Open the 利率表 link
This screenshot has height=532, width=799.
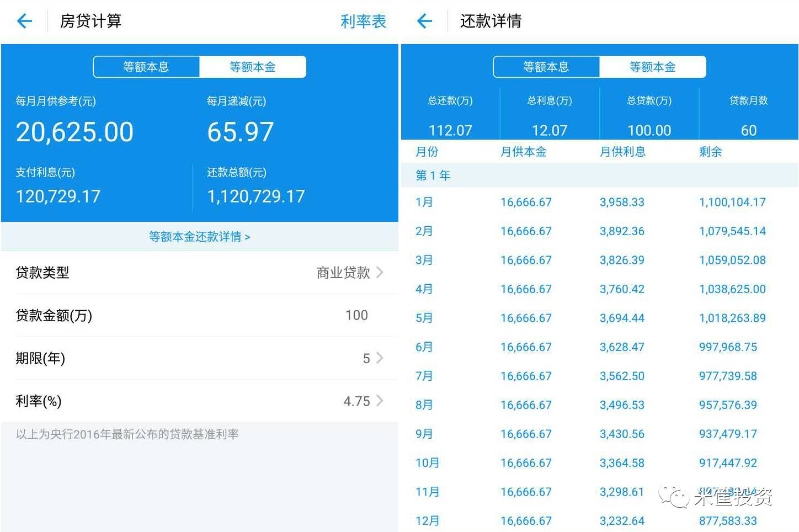(x=363, y=22)
